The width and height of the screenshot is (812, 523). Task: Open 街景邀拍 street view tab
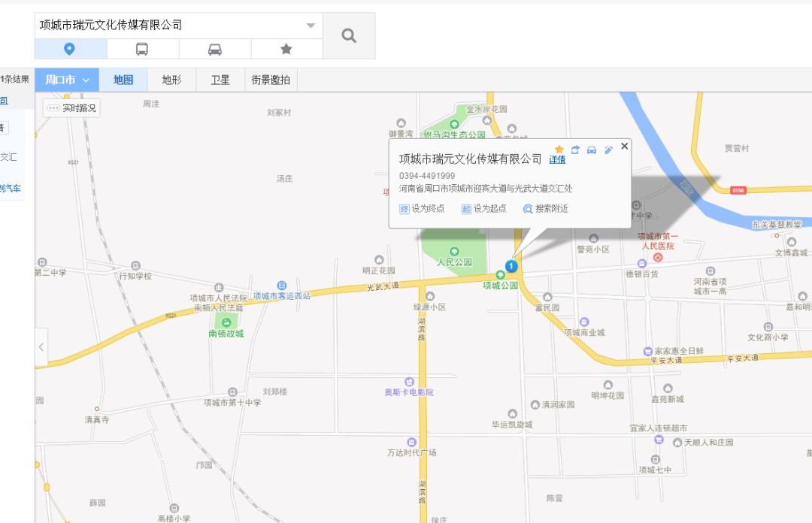tap(271, 80)
